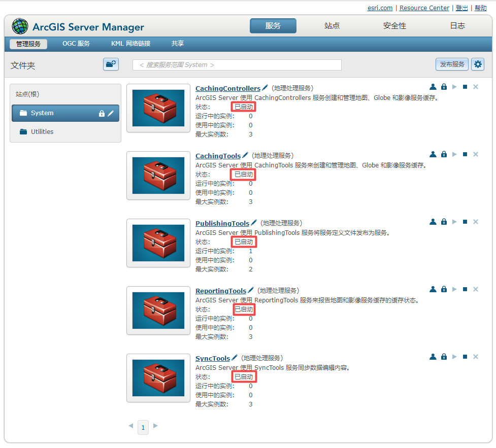The width and height of the screenshot is (496, 448).
Task: Click the CachingControllers toolbox thumbnail
Action: point(158,108)
